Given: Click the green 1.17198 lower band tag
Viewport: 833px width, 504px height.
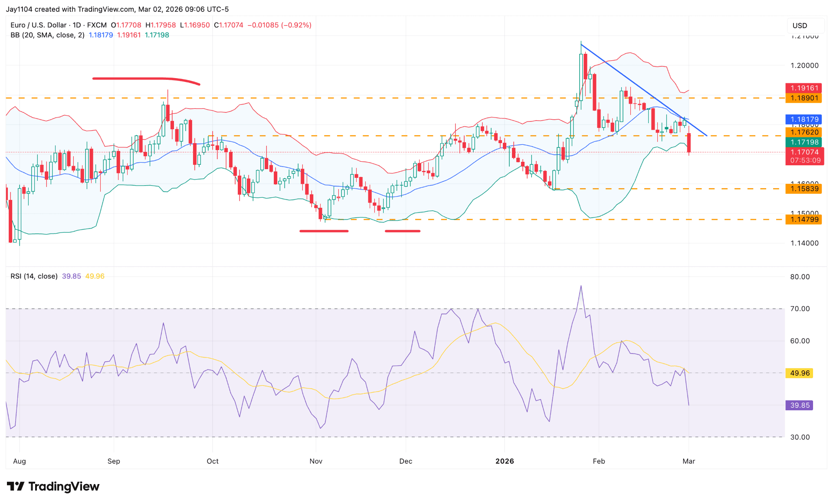Looking at the screenshot, I should [803, 142].
